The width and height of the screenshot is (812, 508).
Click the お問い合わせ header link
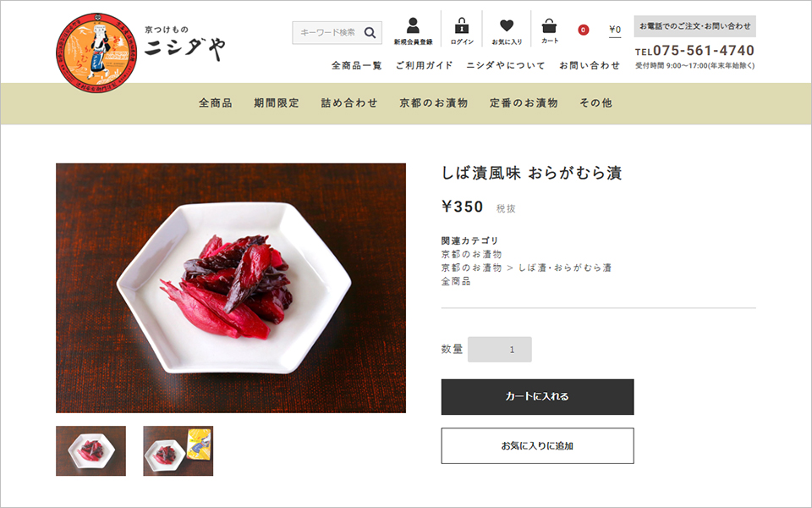pos(590,65)
